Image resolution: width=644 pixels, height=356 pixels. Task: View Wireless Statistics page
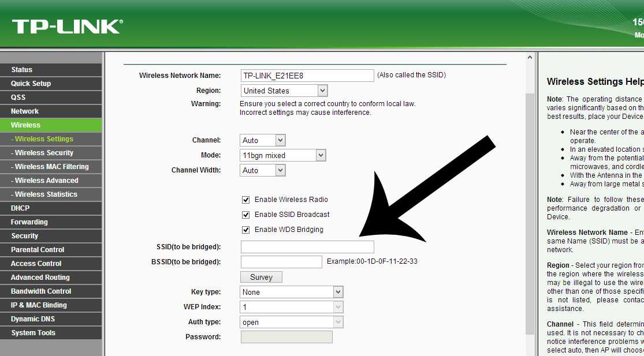click(50, 194)
